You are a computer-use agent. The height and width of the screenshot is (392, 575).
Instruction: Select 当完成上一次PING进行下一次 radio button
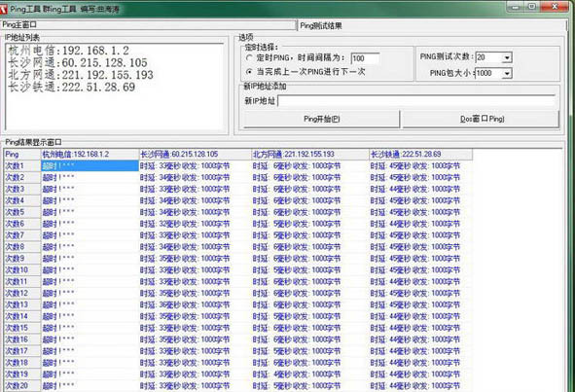point(249,72)
